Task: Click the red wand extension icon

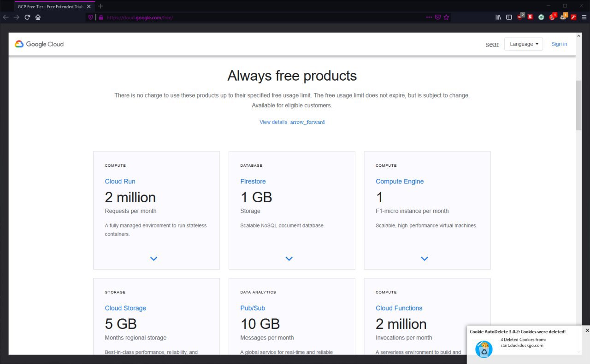Action: click(x=573, y=17)
